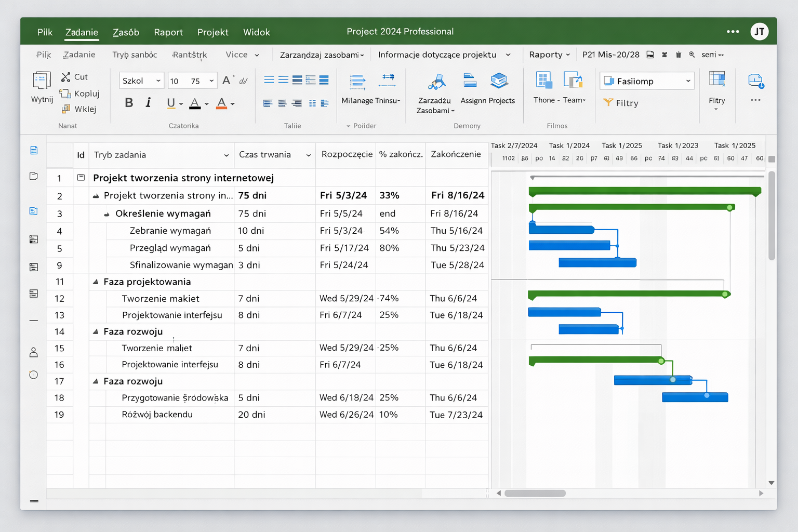Screen dimensions: 798x532
Task: Open the Raport ribbon tab
Action: coord(168,32)
